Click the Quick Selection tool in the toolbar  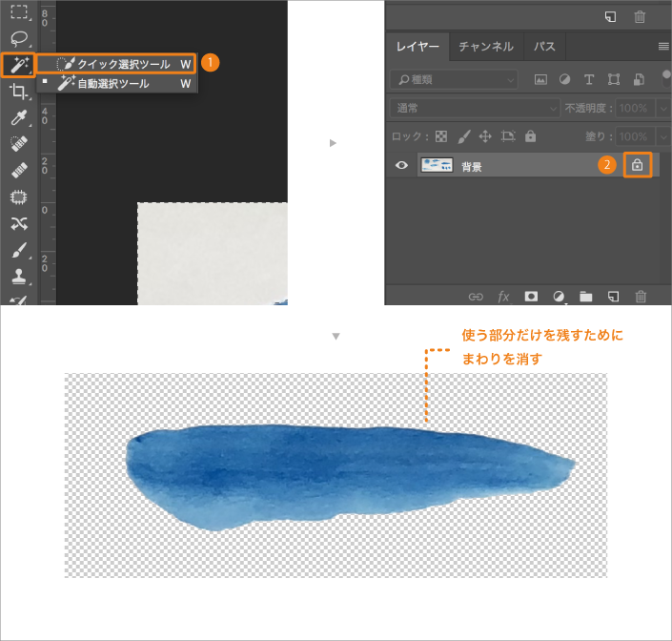pyautogui.click(x=19, y=65)
